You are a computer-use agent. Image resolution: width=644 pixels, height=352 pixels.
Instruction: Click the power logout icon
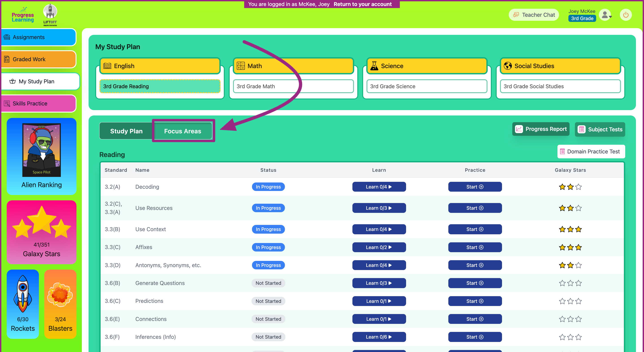click(625, 15)
